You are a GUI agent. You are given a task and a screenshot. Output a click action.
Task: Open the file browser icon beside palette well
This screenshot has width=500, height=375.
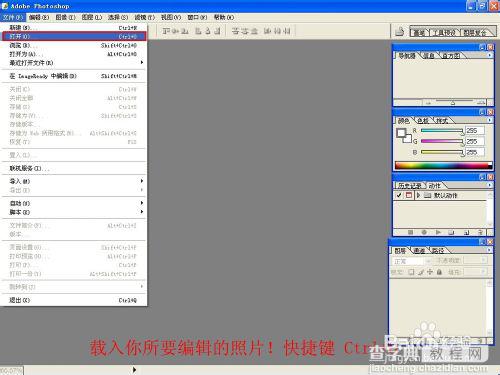(x=399, y=32)
